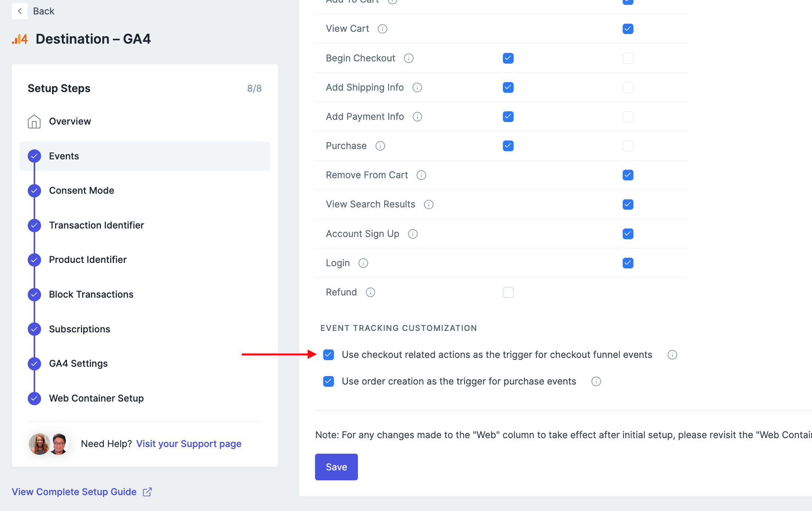Go to the GA4 Settings step

(78, 363)
